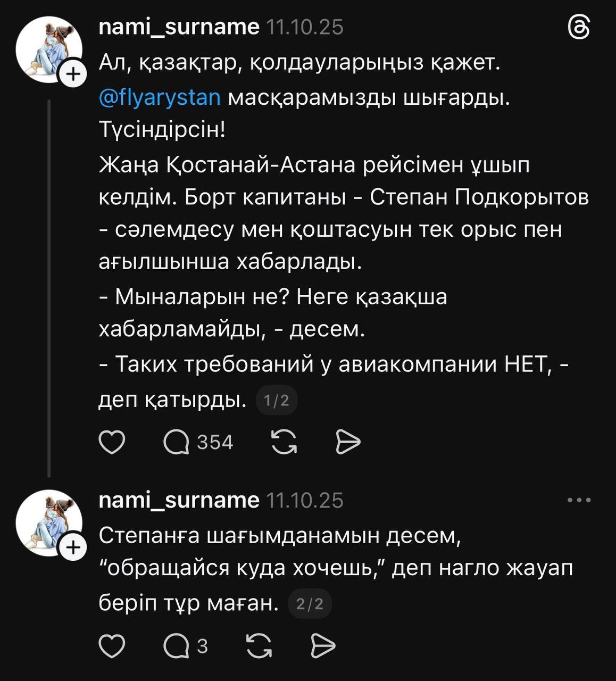Share the second post via send icon

[x=323, y=646]
